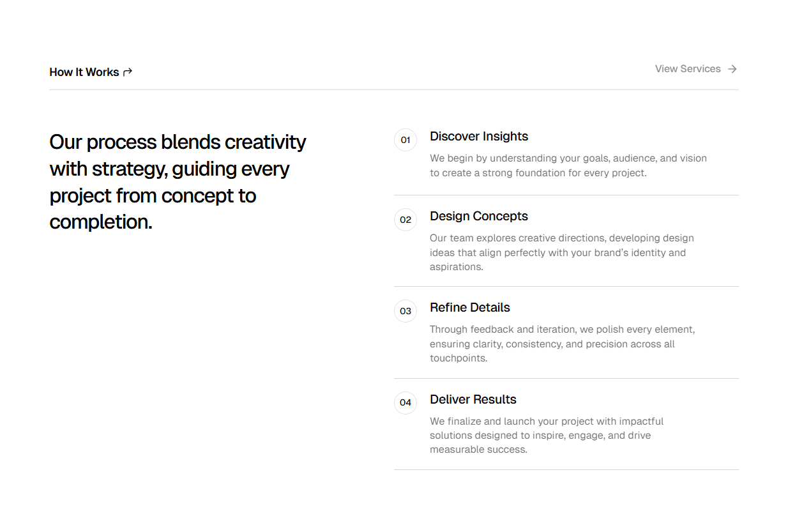Click the Deliver Results description text
This screenshot has height=532, width=788.
pos(546,435)
